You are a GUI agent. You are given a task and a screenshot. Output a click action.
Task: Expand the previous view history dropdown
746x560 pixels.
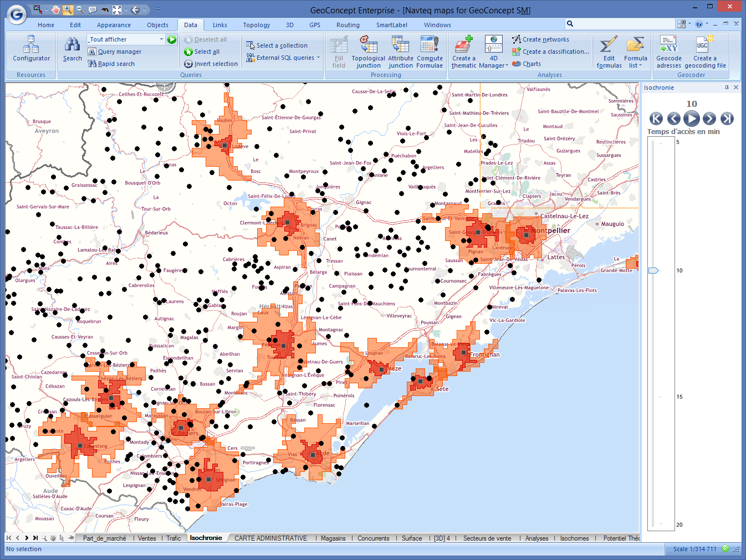[x=144, y=9]
